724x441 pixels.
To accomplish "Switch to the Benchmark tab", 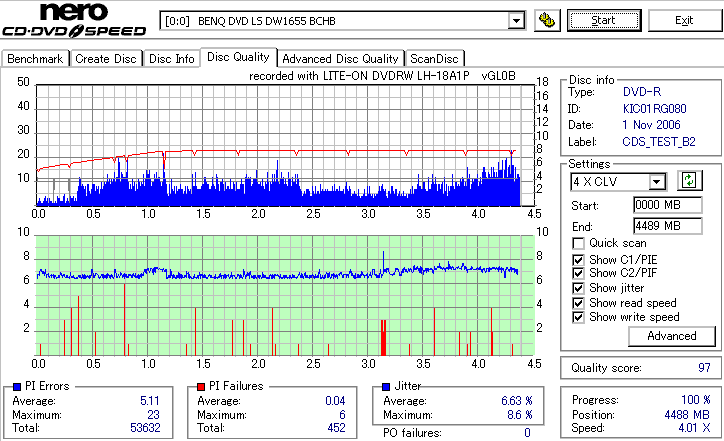I will [35, 59].
